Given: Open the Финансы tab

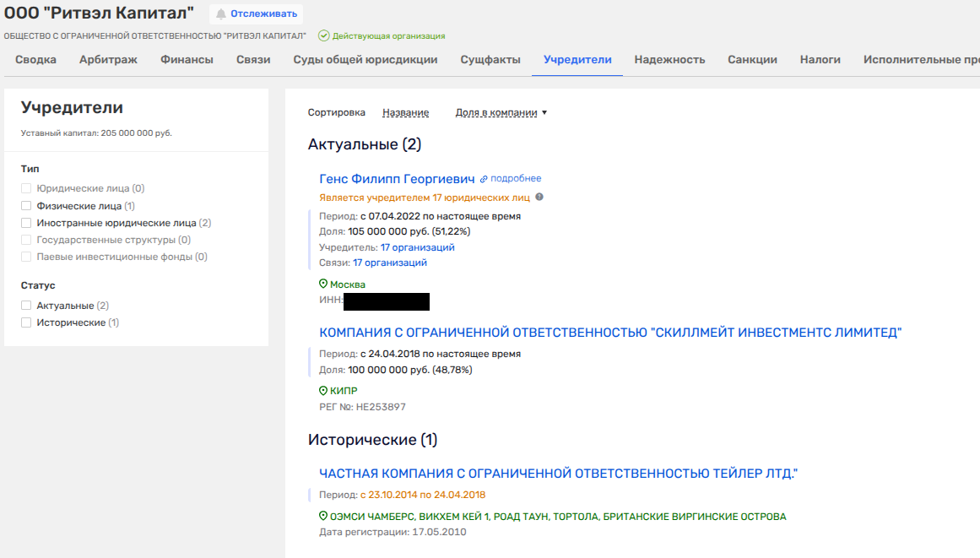Looking at the screenshot, I should [x=187, y=60].
